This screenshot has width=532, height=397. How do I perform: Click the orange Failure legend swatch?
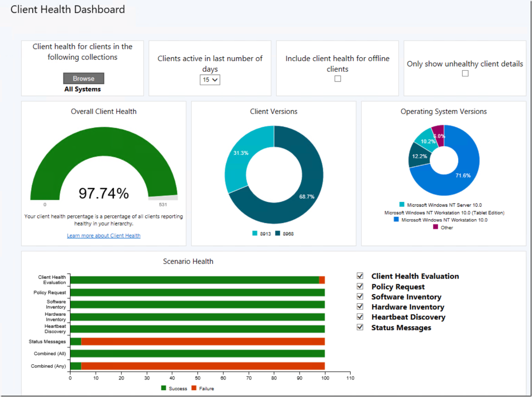coord(194,388)
